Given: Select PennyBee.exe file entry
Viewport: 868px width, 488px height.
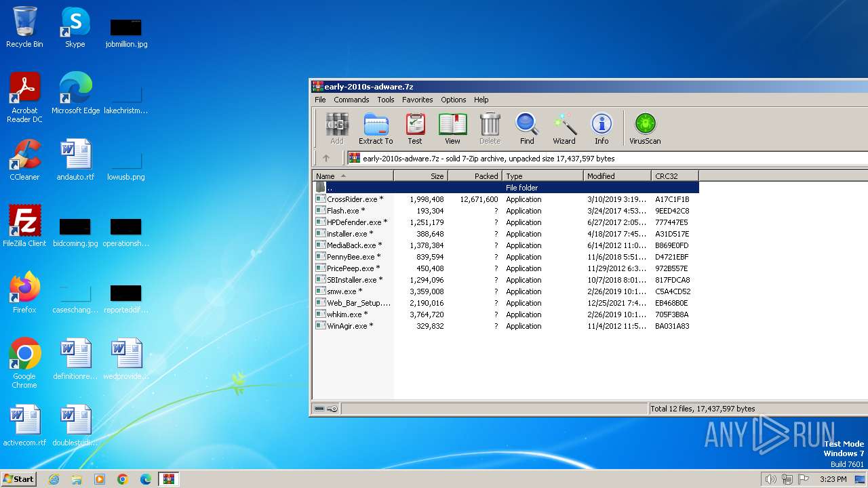Looking at the screenshot, I should coord(505,257).
